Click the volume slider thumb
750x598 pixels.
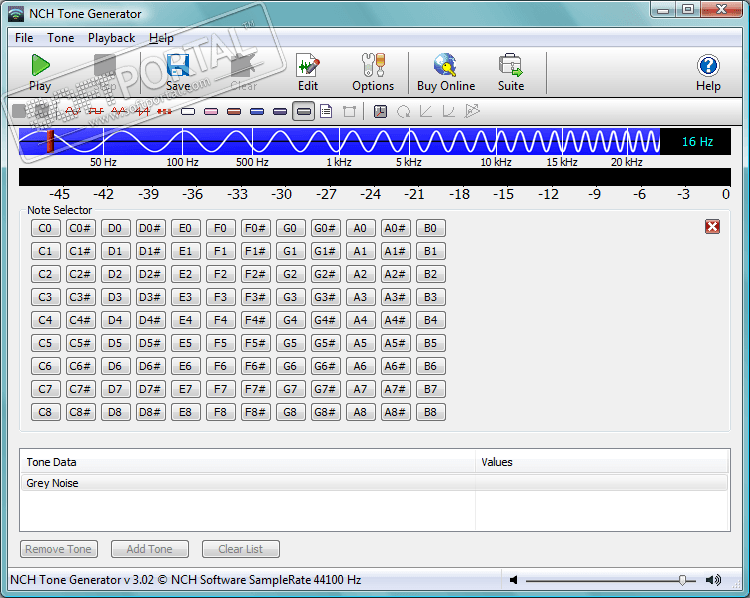pos(682,580)
